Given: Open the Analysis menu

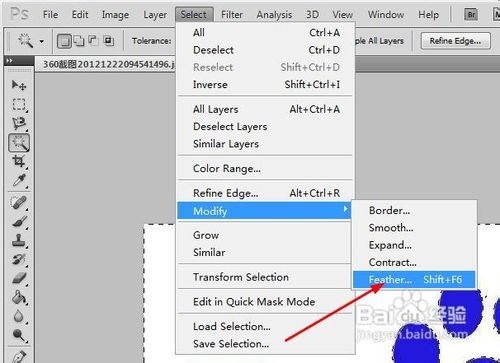Looking at the screenshot, I should pos(274,15).
